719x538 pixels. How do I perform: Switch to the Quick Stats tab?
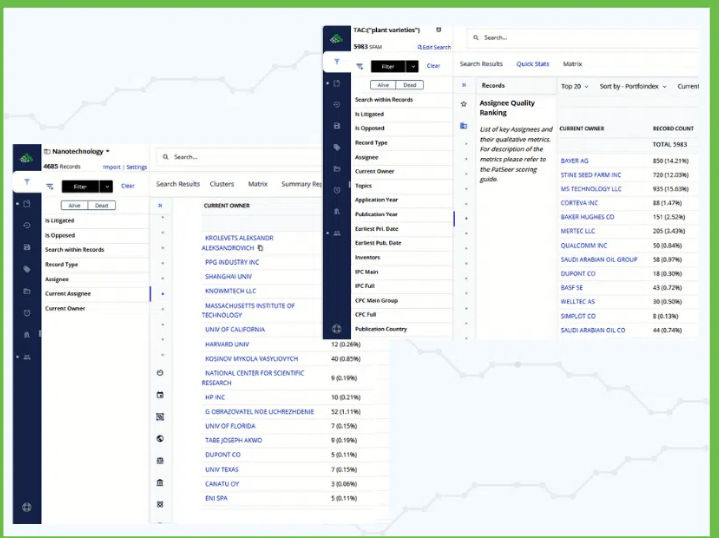[532, 64]
